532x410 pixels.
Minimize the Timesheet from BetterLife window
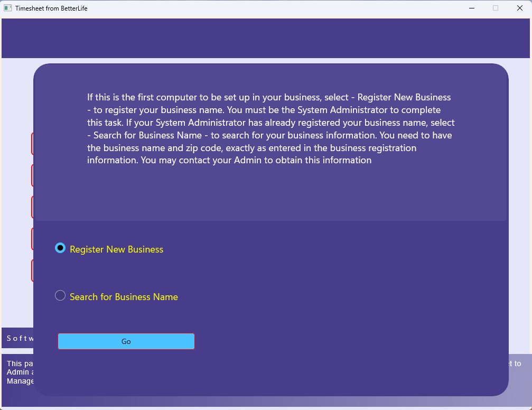(471, 8)
